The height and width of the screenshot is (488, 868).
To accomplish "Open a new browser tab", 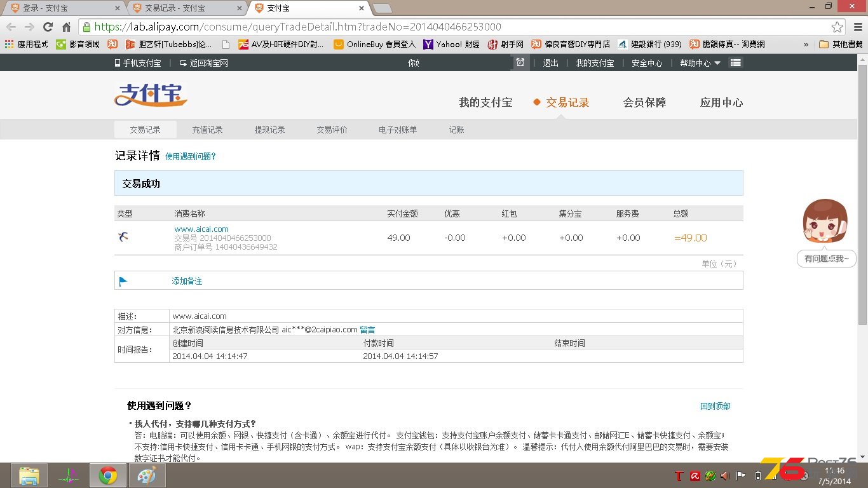I will pyautogui.click(x=382, y=8).
